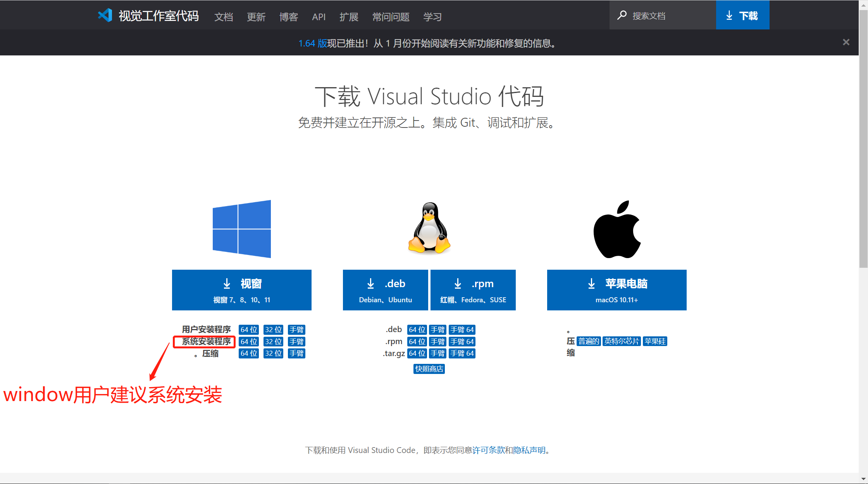This screenshot has width=868, height=484.
Task: Download the .rpm 64 位 package
Action: [x=417, y=342]
